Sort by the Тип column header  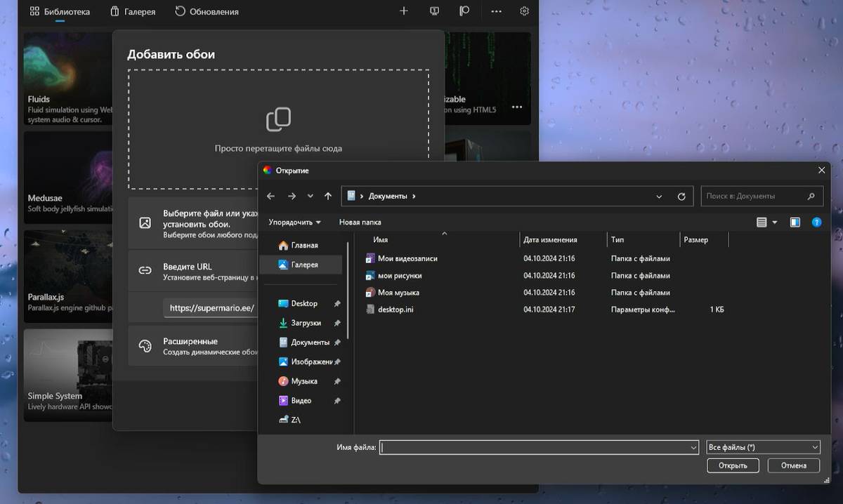coord(643,240)
